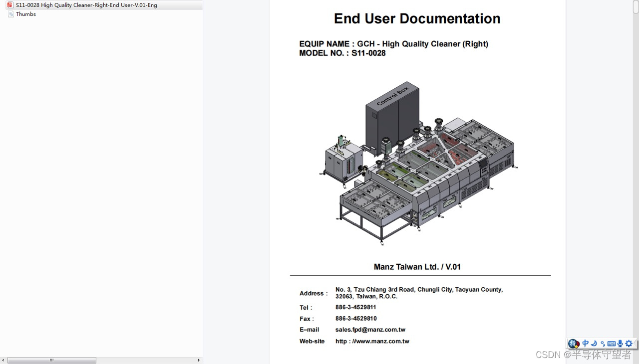Open the IME soft keyboard icon
Screen dimensions: 639x364
coord(612,344)
